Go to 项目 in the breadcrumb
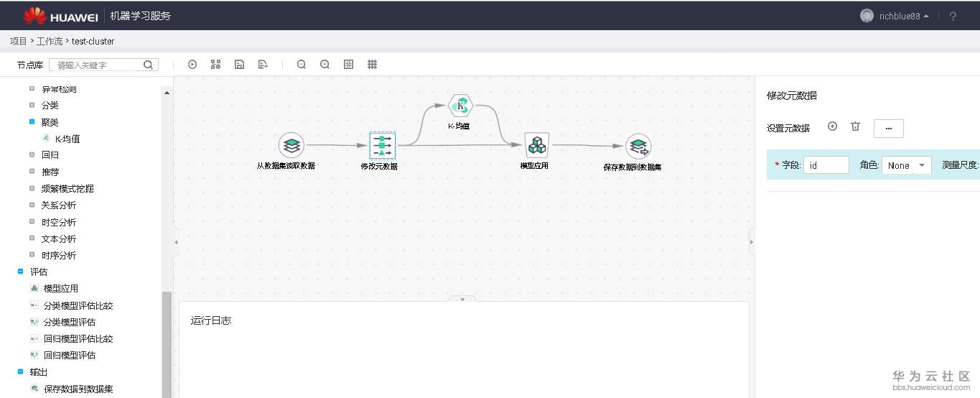 coord(18,42)
